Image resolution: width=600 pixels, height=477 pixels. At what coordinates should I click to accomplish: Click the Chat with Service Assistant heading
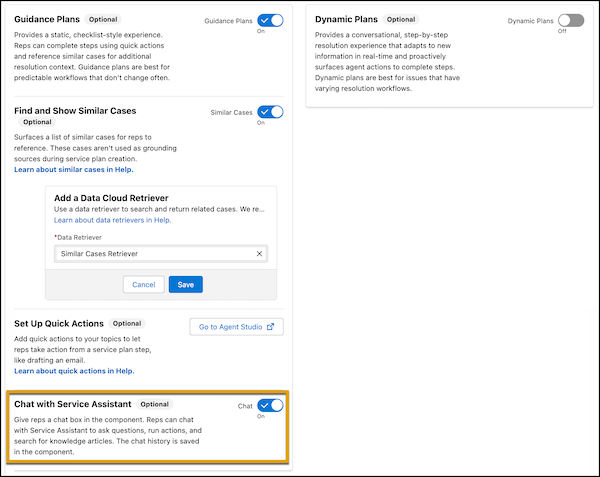pos(73,404)
